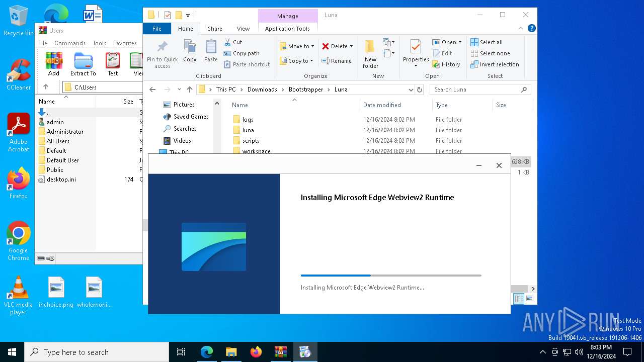
Task: Open CCleaner desktop shortcut
Action: (19, 74)
